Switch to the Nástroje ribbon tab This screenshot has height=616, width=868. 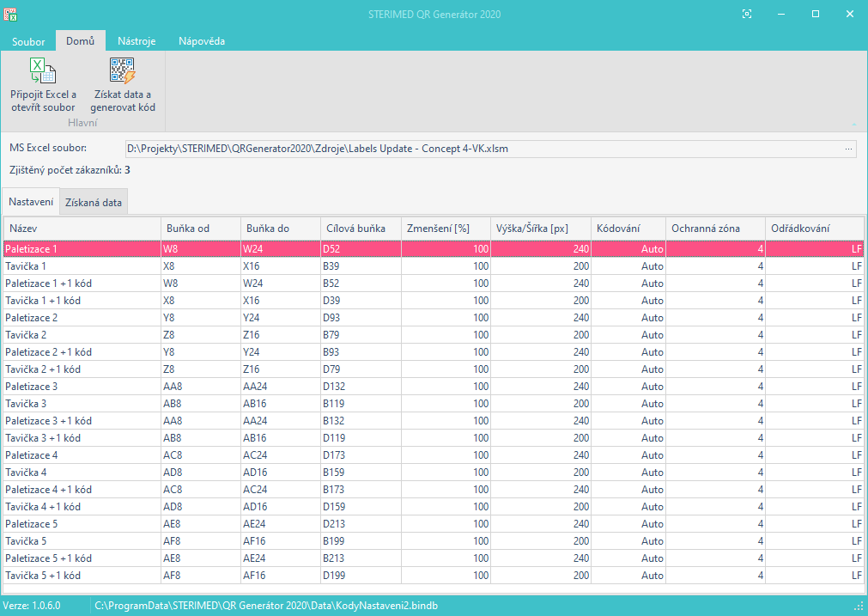137,41
